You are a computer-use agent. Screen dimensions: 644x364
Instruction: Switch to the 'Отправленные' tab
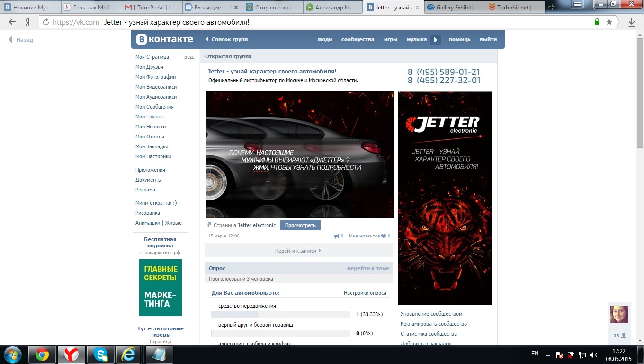pyautogui.click(x=273, y=7)
